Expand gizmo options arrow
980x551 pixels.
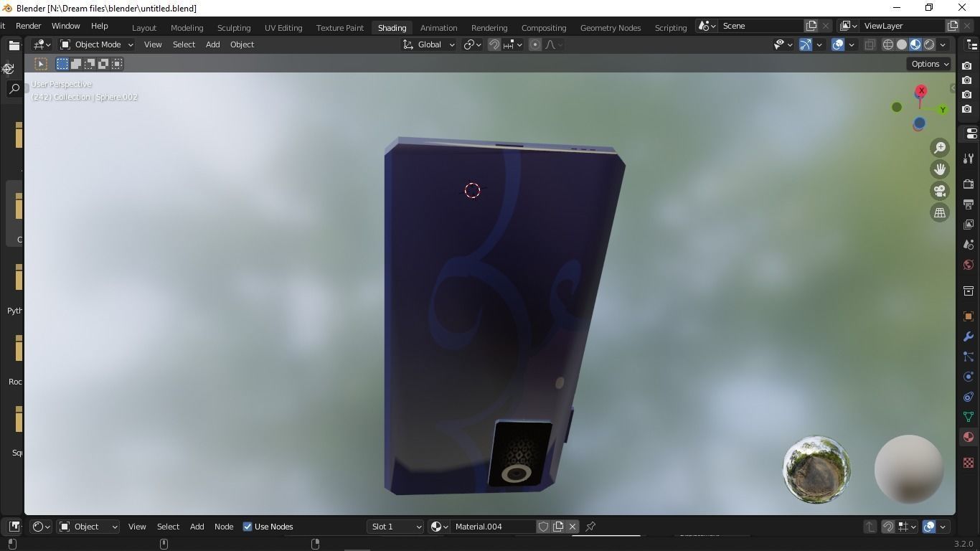[819, 44]
